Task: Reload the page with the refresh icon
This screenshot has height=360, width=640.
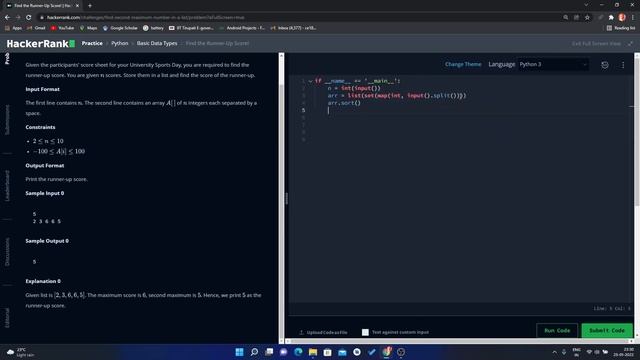Action: point(29,18)
